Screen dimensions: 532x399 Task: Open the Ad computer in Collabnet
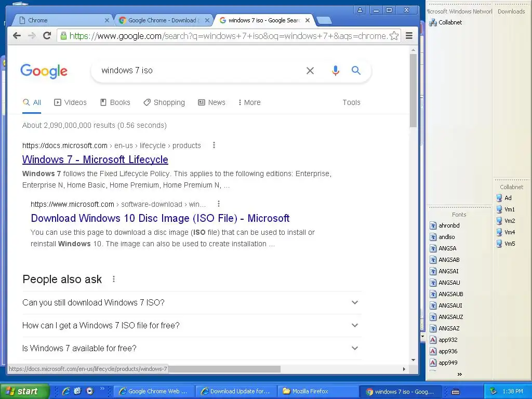(x=504, y=198)
